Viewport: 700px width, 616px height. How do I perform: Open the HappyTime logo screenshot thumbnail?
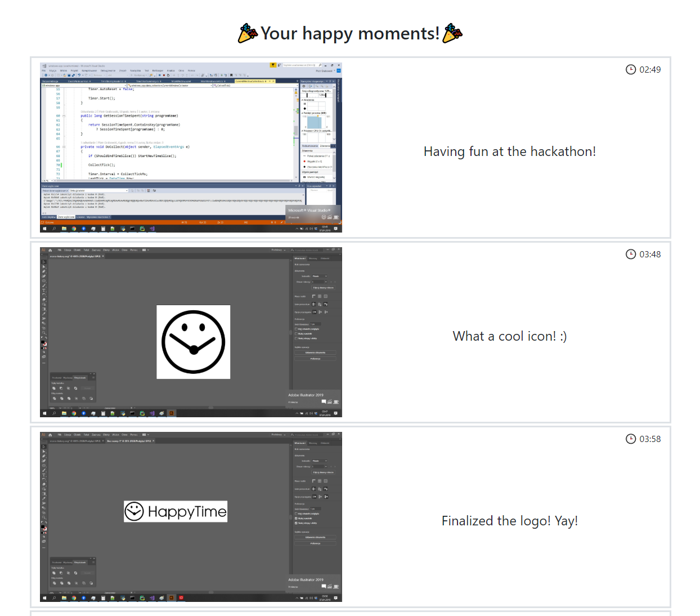(x=191, y=517)
